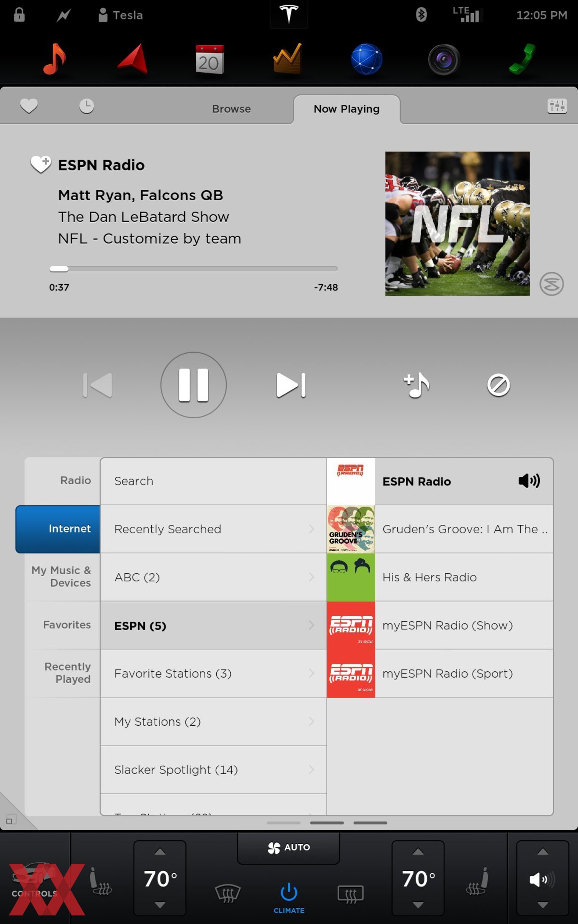Screen dimensions: 578x924
Task: Show recent history clock icon
Action: click(87, 106)
